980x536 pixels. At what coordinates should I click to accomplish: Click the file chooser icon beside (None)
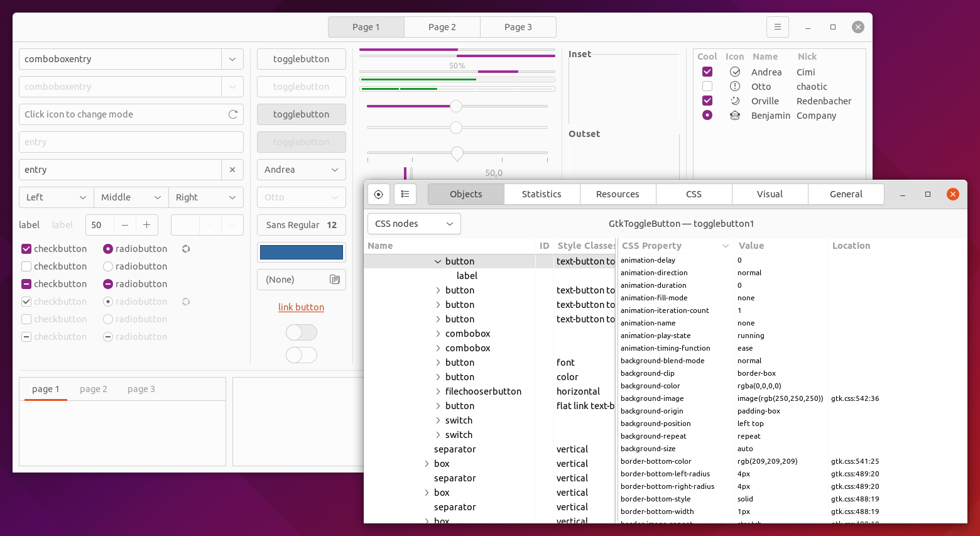[x=334, y=280]
